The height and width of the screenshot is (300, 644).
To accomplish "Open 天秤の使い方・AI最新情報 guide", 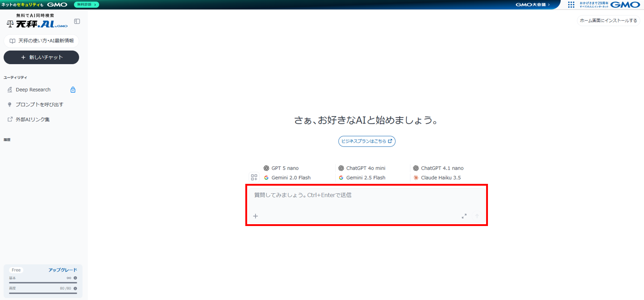I will coord(41,41).
